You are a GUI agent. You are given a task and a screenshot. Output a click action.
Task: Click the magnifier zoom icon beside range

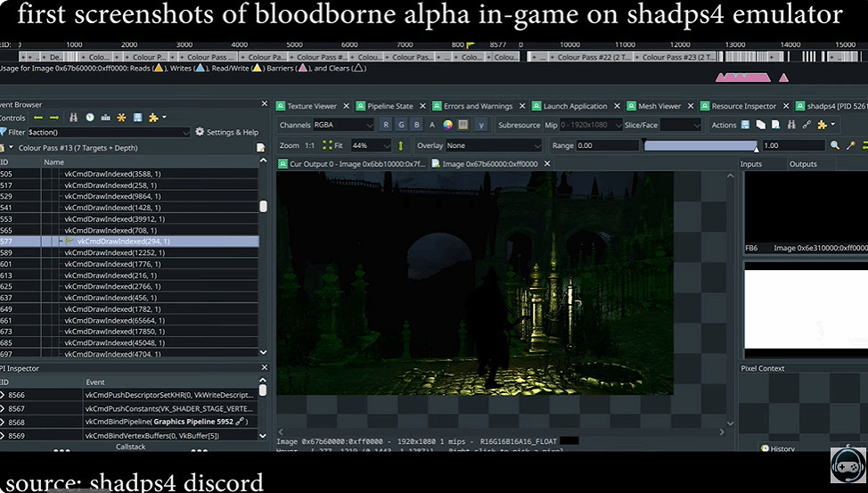point(835,145)
